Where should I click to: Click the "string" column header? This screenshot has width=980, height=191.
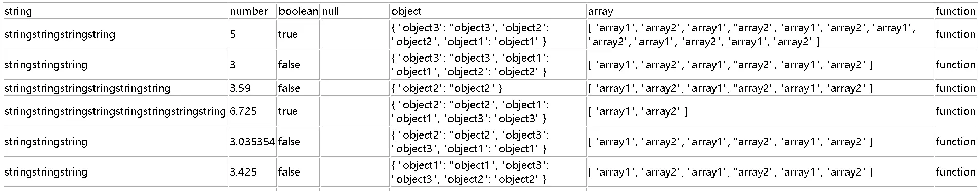point(116,11)
